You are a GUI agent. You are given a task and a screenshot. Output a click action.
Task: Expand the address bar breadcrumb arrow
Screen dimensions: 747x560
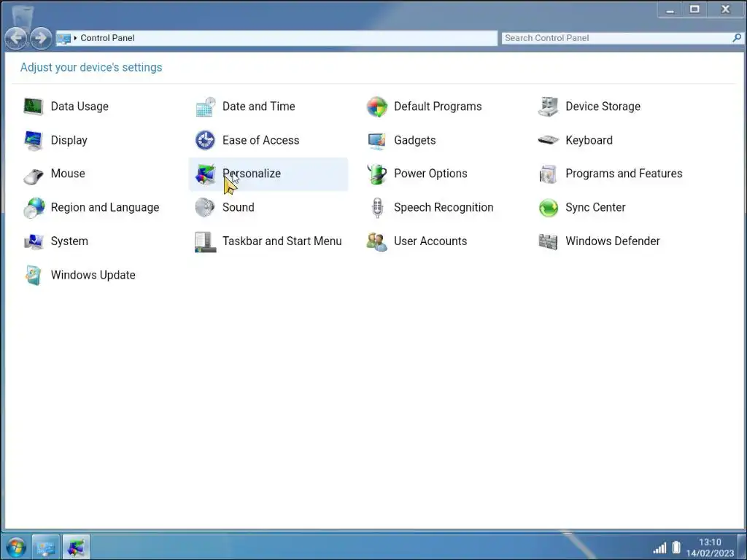click(x=75, y=38)
